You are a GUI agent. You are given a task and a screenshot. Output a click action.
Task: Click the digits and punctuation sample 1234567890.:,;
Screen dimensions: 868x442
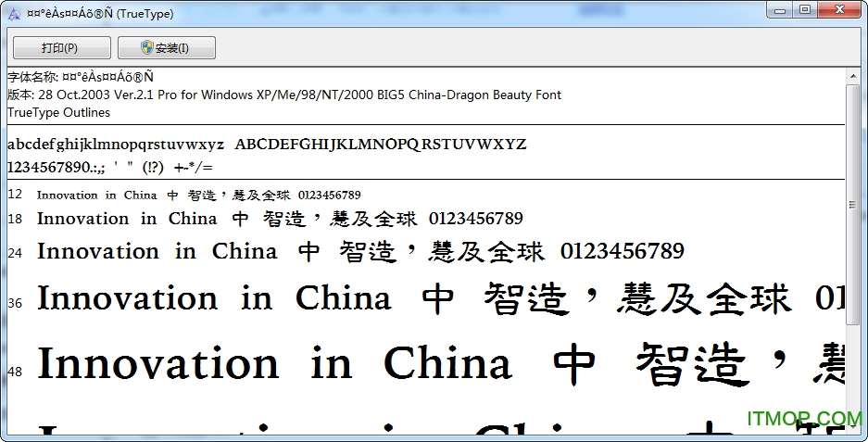pos(110,167)
